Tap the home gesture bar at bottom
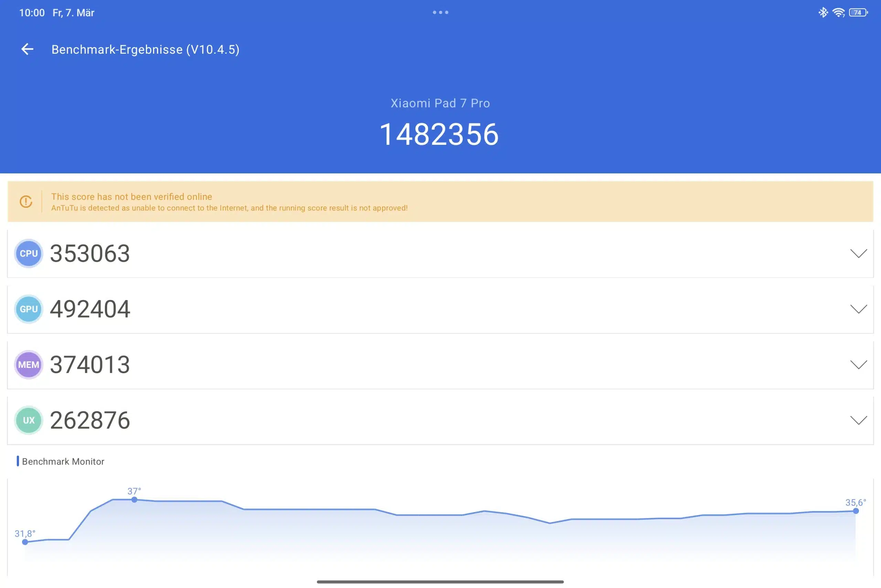 (440, 581)
